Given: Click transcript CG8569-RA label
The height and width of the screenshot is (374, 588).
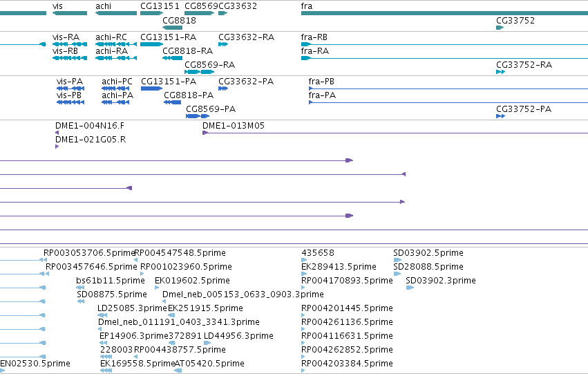Looking at the screenshot, I should (x=209, y=65).
